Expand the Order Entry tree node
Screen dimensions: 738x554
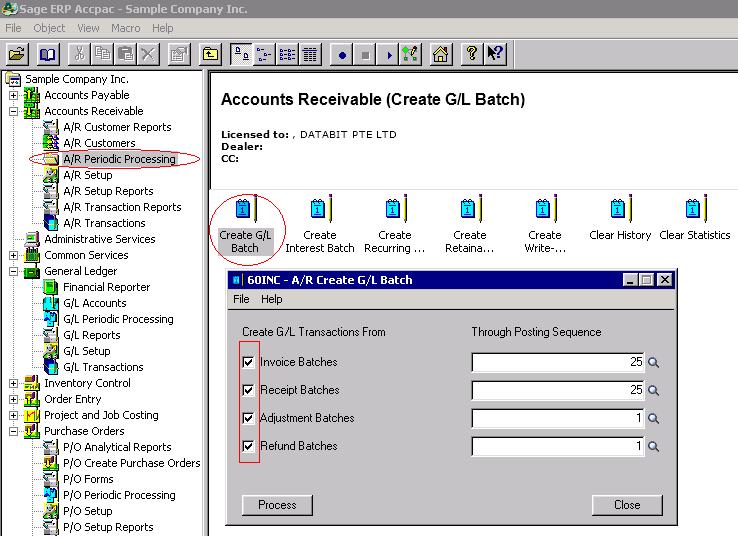tap(14, 400)
